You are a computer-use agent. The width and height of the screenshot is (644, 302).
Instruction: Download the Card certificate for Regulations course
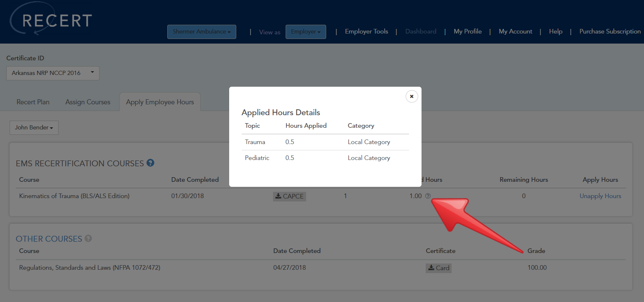point(438,268)
